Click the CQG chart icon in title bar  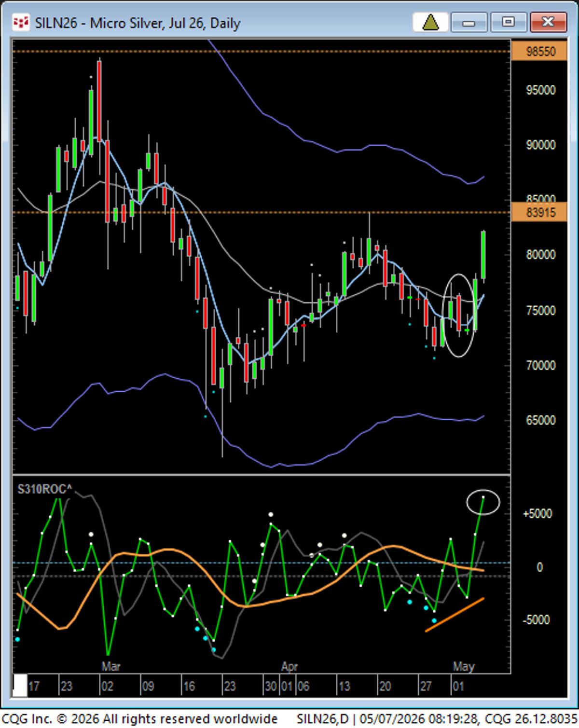pyautogui.click(x=20, y=23)
